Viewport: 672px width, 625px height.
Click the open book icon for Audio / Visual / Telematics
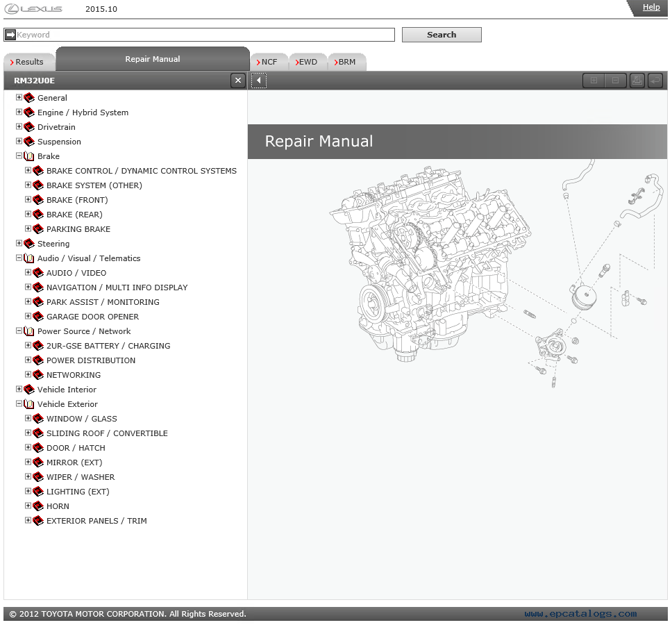click(29, 258)
